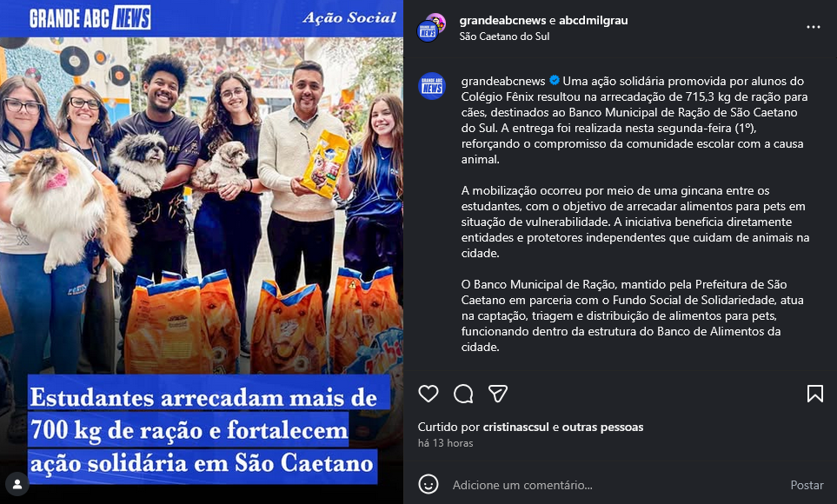Open the abcdmilgrau collaborator profile
This screenshot has width=837, height=504.
point(593,20)
